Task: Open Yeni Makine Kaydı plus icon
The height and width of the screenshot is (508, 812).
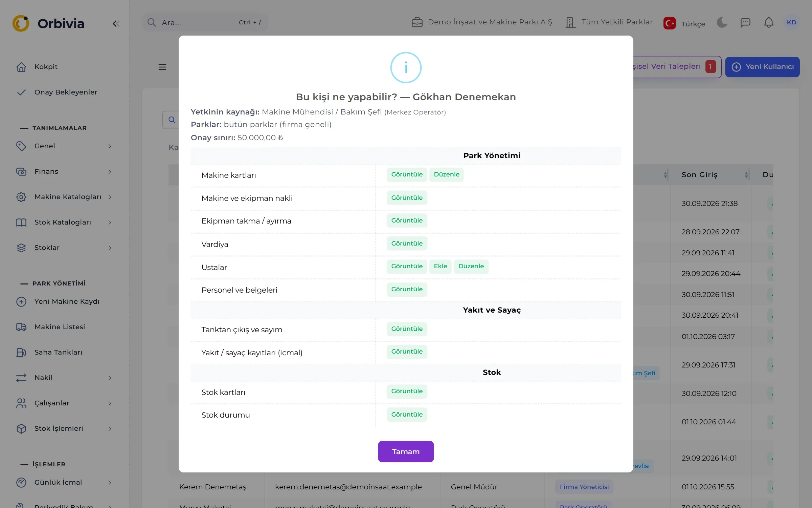Action: [x=21, y=301]
